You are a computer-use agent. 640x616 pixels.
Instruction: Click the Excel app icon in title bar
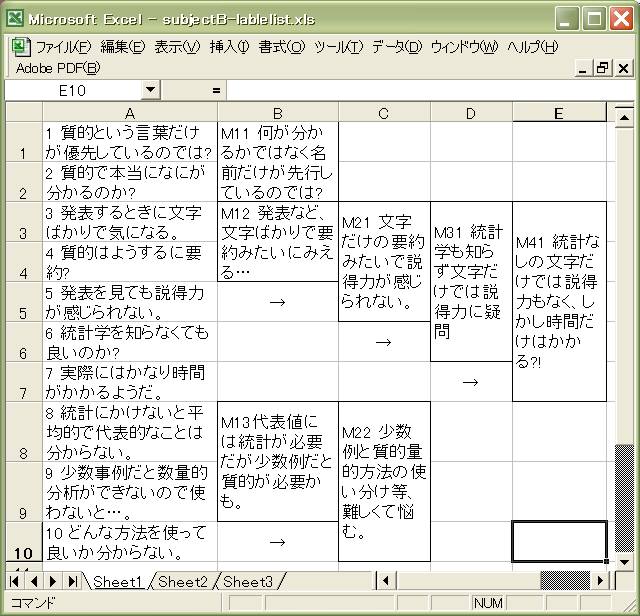pos(16,18)
